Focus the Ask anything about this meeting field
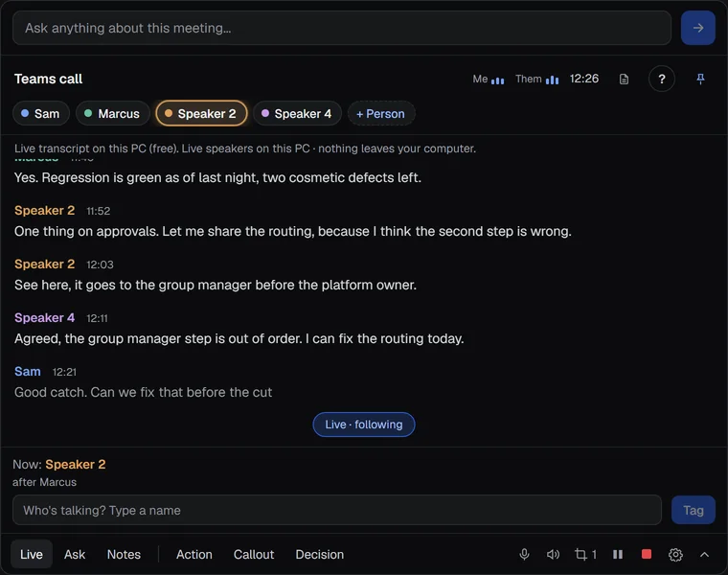This screenshot has width=728, height=575. tap(342, 28)
